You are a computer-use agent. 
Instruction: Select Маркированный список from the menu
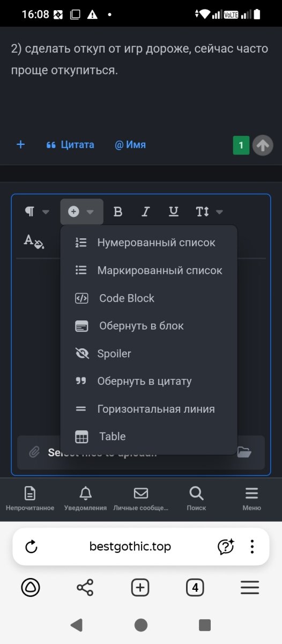(x=149, y=270)
